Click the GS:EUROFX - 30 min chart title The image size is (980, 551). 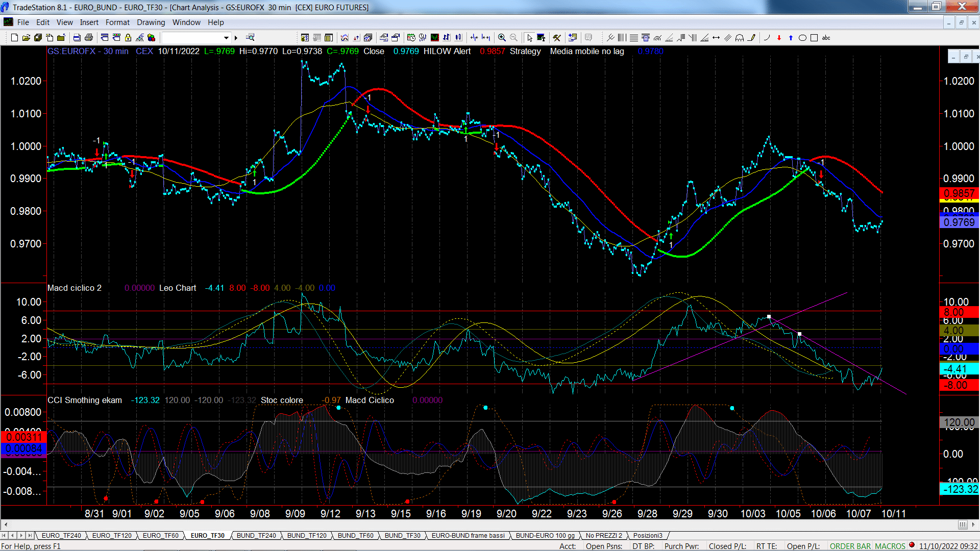(88, 51)
